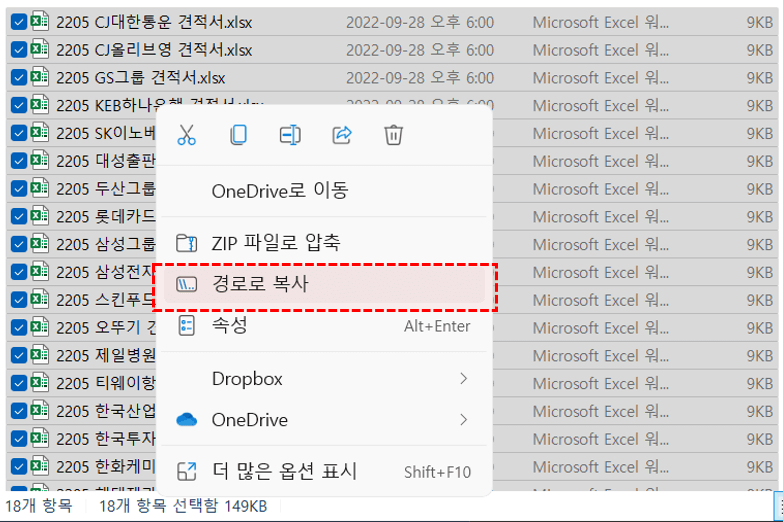This screenshot has width=783, height=522.
Task: Choose ZIP 파일로 압축 option
Action: coord(324,243)
